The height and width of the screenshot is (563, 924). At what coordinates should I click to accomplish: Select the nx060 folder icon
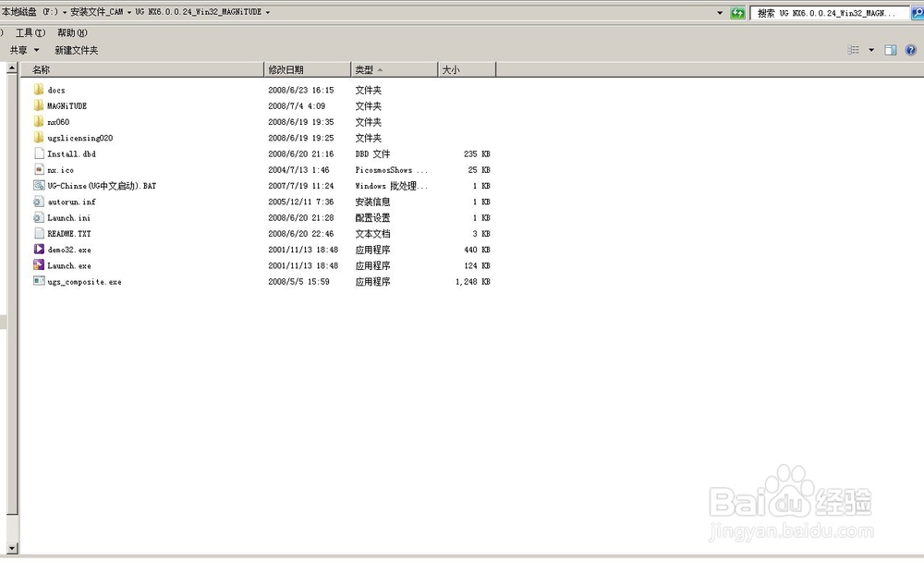click(39, 121)
